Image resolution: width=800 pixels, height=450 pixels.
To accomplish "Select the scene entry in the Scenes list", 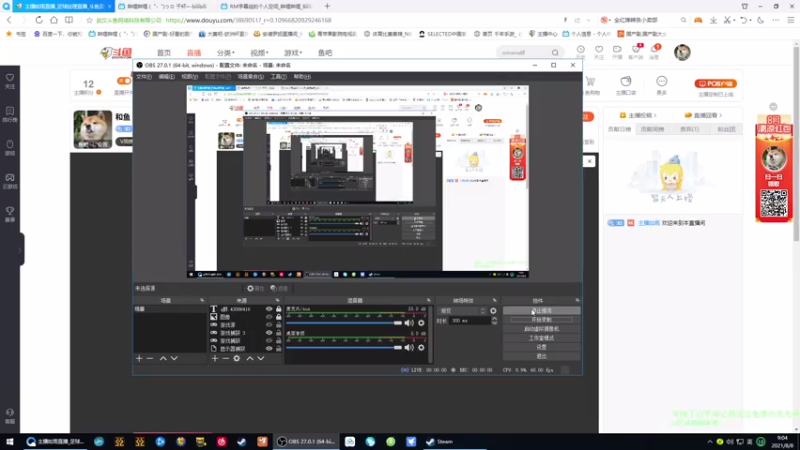I will pos(170,309).
